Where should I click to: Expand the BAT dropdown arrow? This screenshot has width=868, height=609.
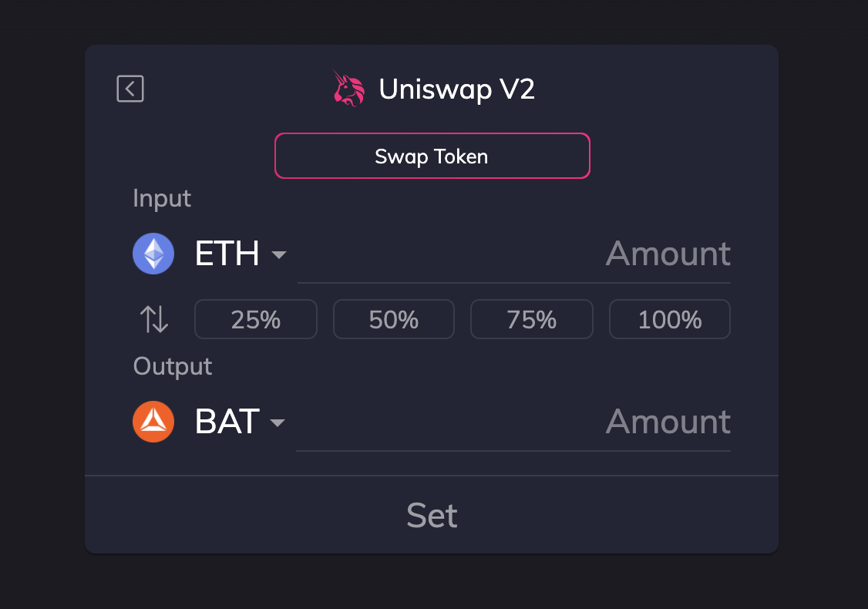[278, 423]
